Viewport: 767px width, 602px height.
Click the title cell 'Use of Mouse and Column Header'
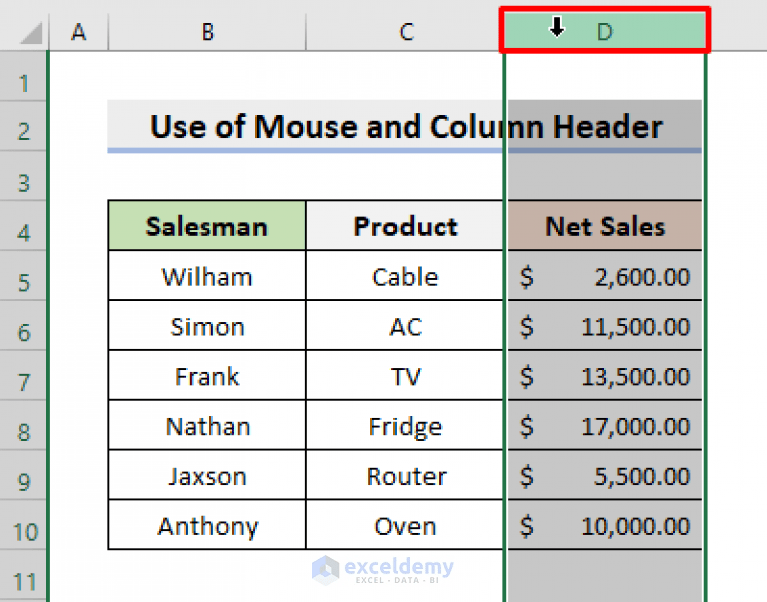click(405, 126)
